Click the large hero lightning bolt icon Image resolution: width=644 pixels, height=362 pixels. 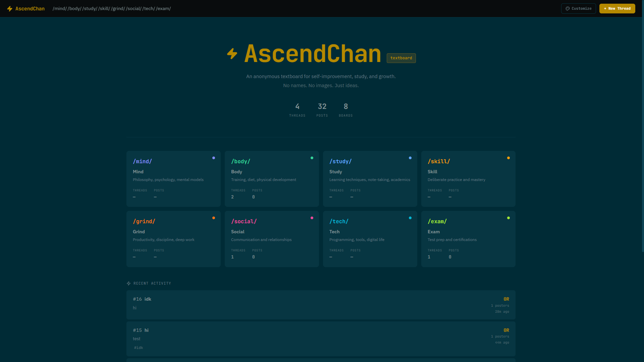pos(232,54)
